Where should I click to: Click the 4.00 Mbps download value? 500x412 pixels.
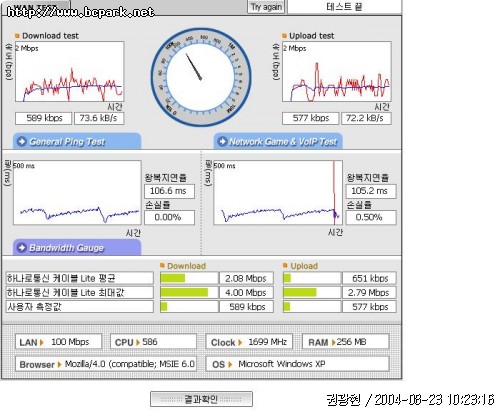coord(246,293)
